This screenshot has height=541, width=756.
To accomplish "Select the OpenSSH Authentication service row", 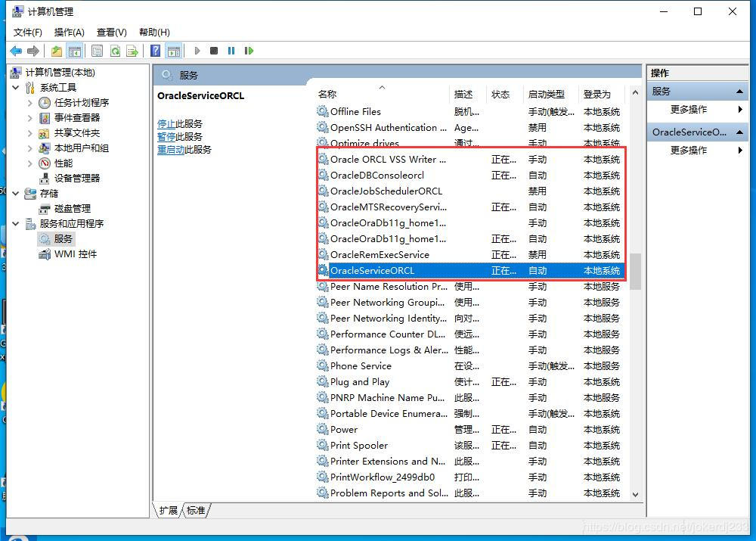I will click(470, 127).
